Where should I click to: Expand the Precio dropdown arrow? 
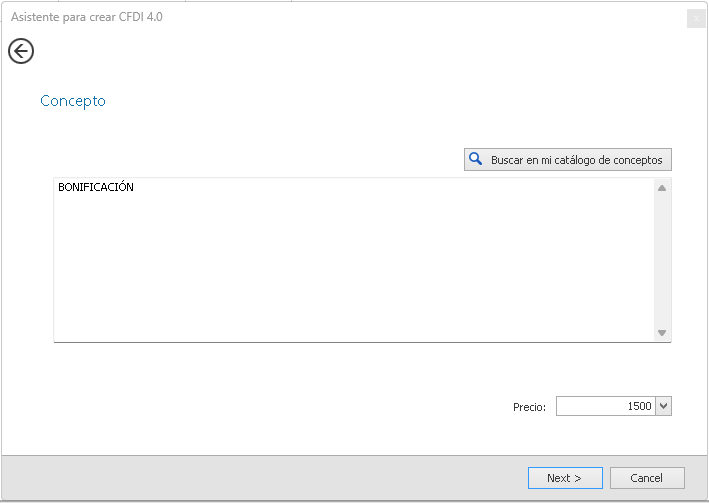665,406
